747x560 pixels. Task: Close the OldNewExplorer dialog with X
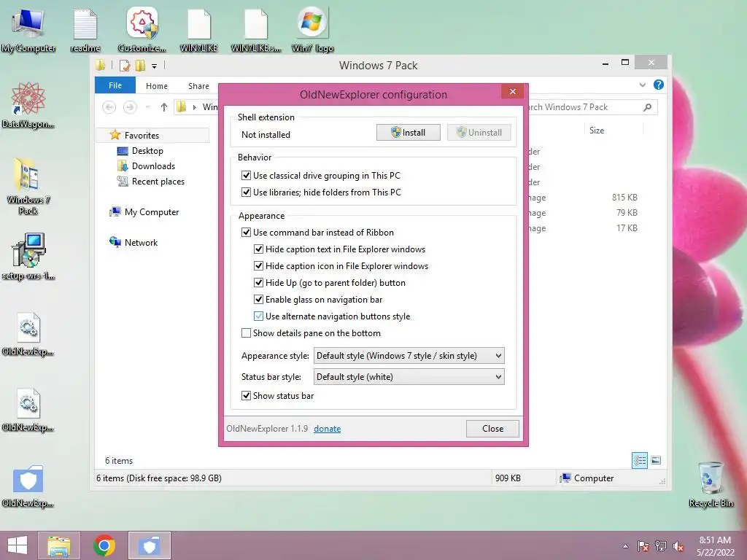coord(513,91)
